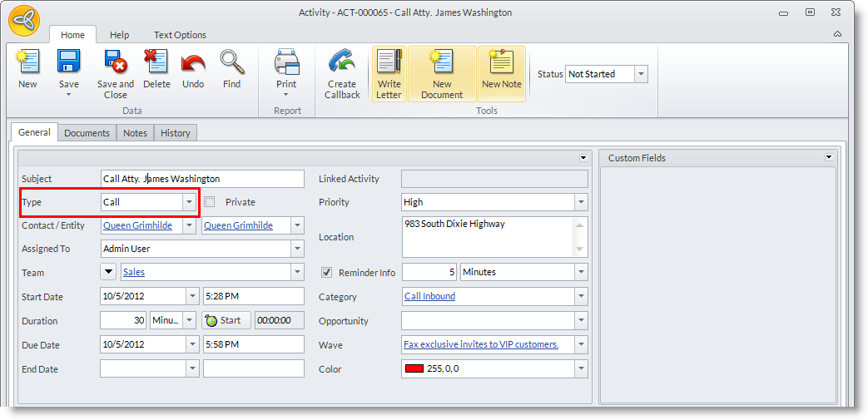Image resolution: width=868 pixels, height=420 pixels.
Task: Open Find with magnifying glass icon
Action: (232, 63)
